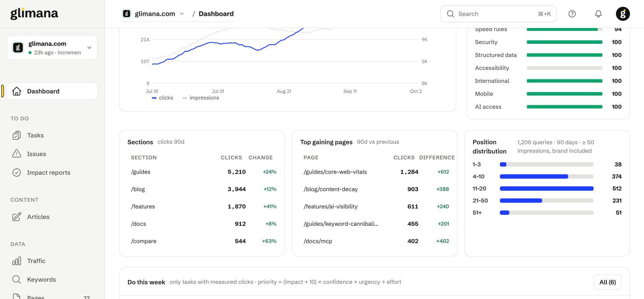Click the DIFFERENCE column header
644x299 pixels.
coord(437,157)
